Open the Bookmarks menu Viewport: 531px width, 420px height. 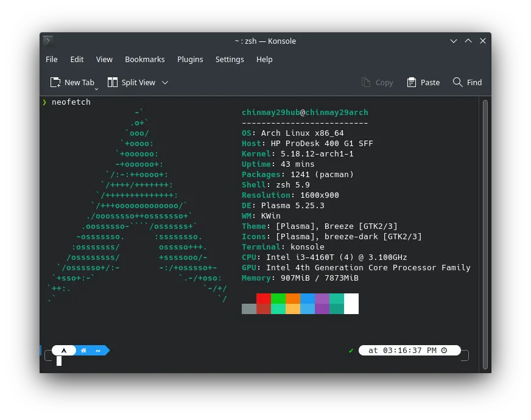[x=145, y=59]
